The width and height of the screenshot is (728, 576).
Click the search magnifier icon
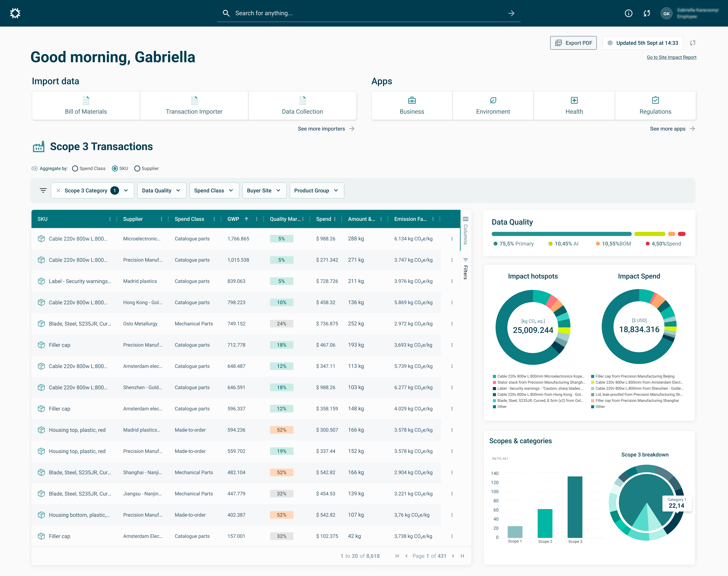click(226, 13)
